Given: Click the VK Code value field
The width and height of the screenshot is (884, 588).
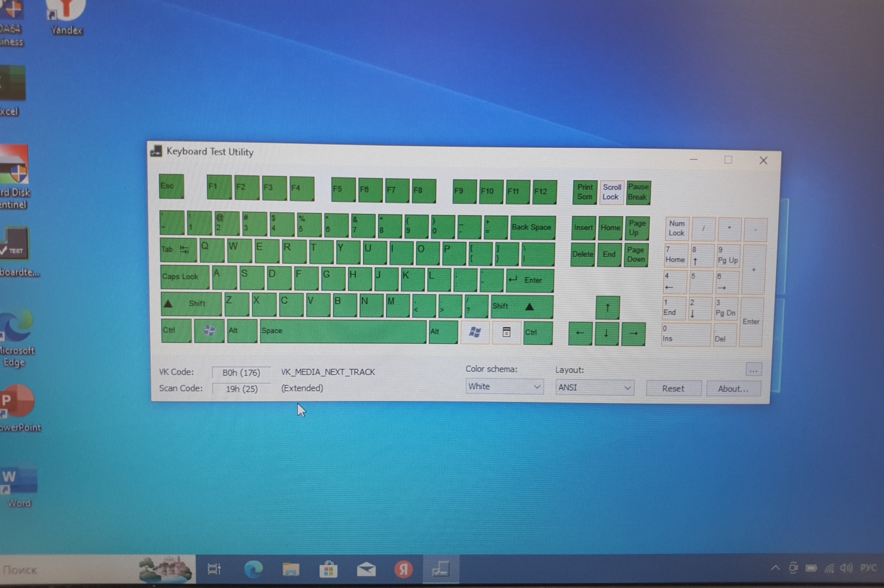Looking at the screenshot, I should point(241,372).
